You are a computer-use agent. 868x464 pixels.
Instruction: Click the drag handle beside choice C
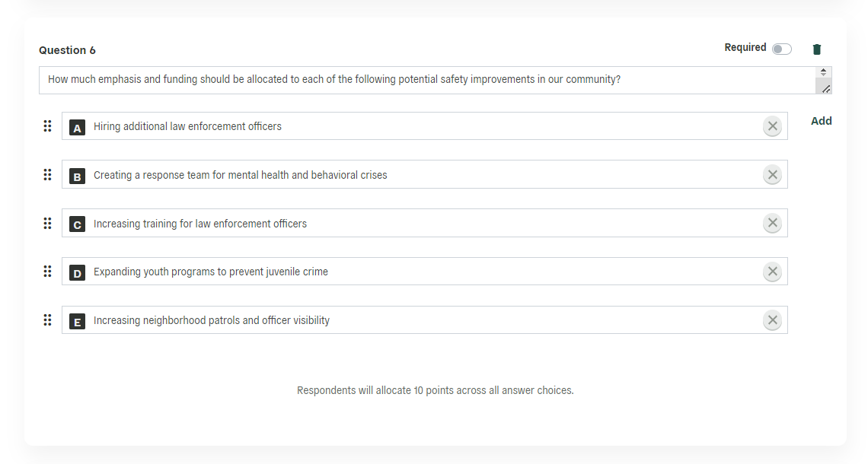pos(48,223)
